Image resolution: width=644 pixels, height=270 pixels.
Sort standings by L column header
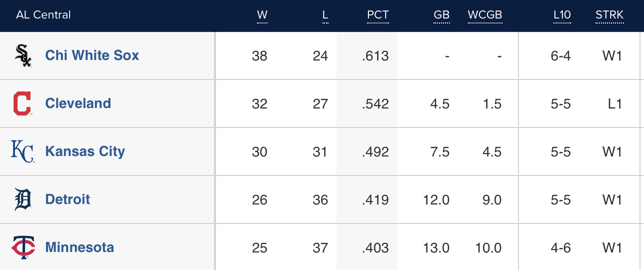tap(325, 15)
